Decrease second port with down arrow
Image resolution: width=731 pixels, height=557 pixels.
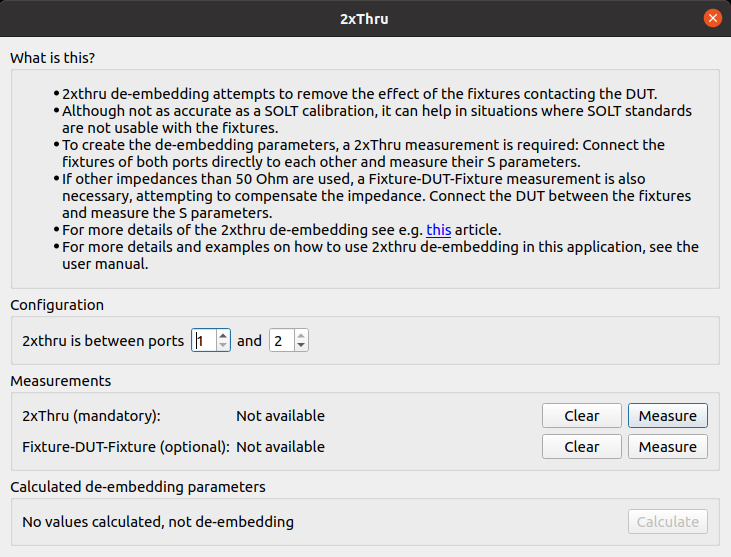(301, 345)
